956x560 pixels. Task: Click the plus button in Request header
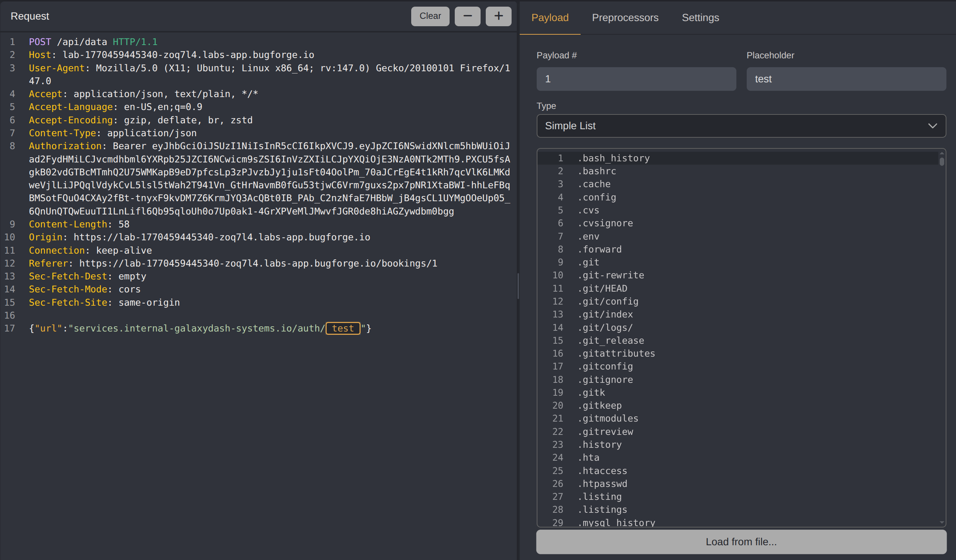(x=498, y=16)
